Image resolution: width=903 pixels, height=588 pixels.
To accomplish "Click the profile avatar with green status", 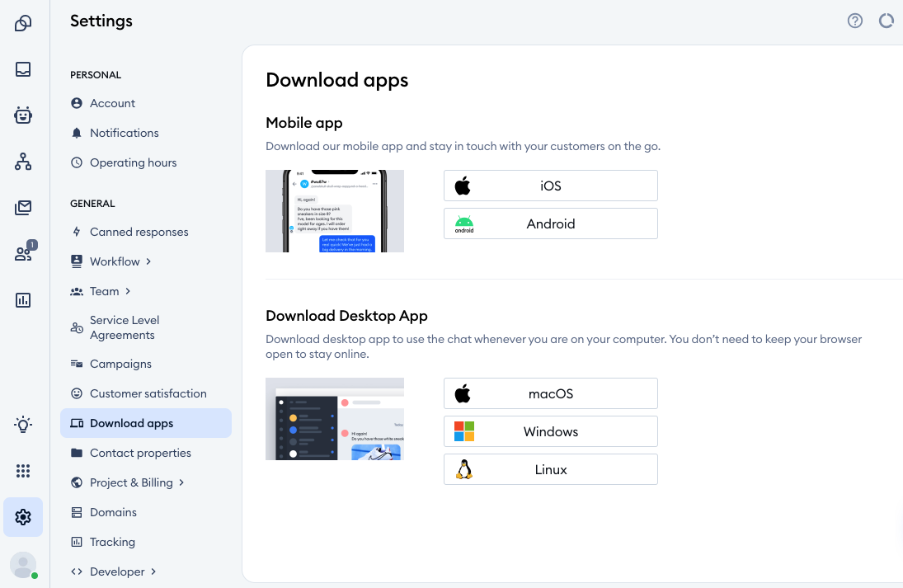I will click(x=22, y=565).
